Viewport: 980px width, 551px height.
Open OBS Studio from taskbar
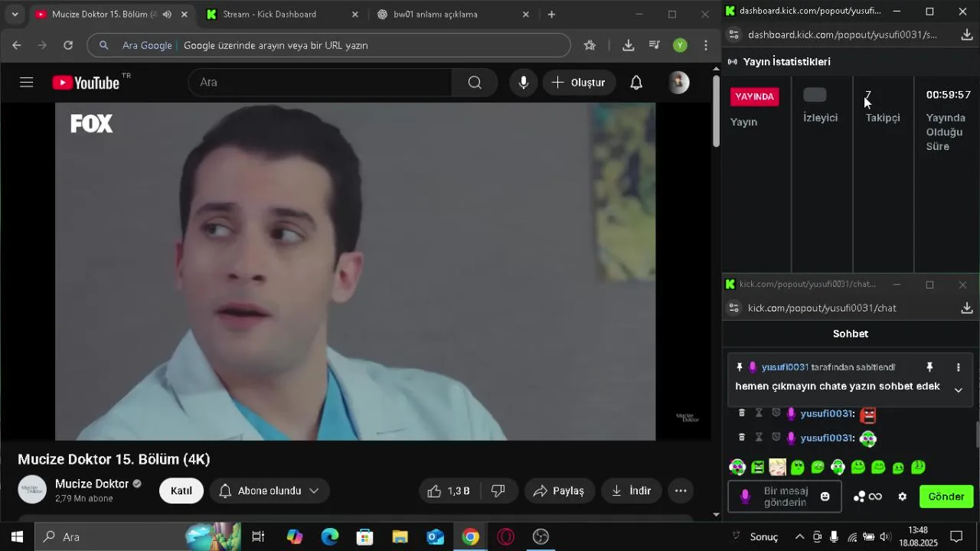[x=541, y=536]
